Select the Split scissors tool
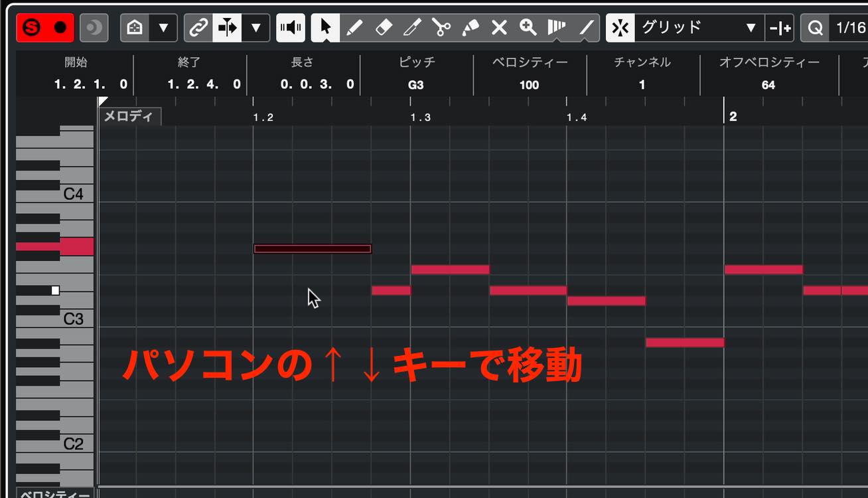The height and width of the screenshot is (498, 868). pos(441,28)
